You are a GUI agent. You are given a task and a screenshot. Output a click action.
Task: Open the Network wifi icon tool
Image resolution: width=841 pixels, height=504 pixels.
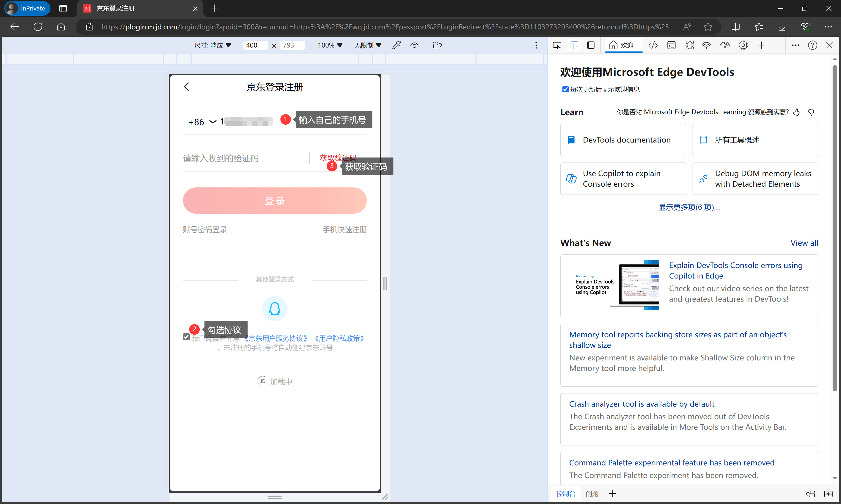[706, 45]
